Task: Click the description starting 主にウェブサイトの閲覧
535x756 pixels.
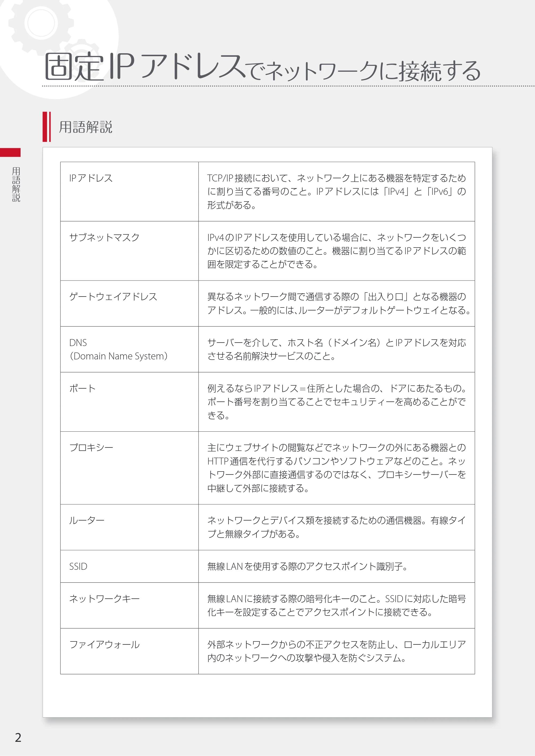Action: (x=336, y=468)
